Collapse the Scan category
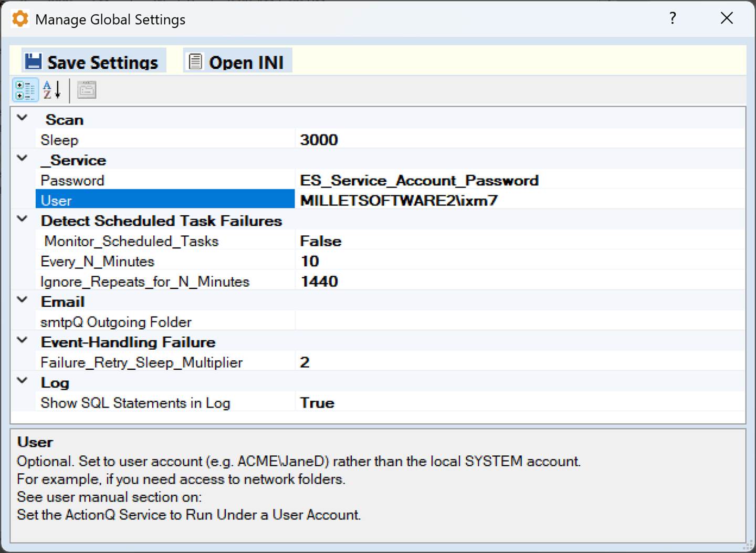The width and height of the screenshot is (756, 553). tap(23, 118)
